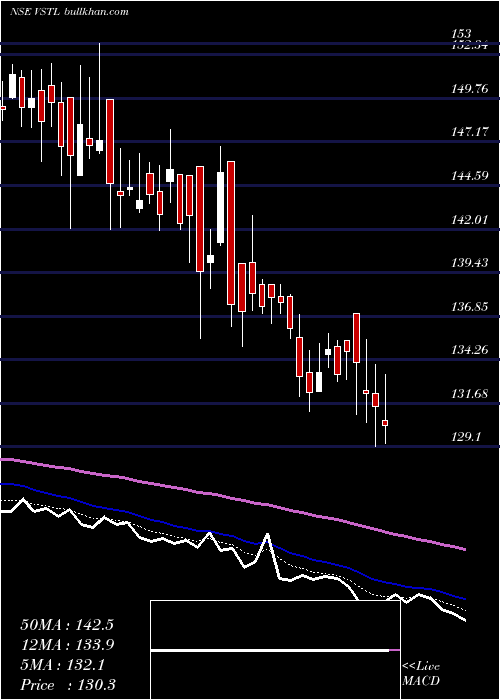The image size is (500, 700).
Task: Select the 134.26 price level label
Action: coord(470,350)
